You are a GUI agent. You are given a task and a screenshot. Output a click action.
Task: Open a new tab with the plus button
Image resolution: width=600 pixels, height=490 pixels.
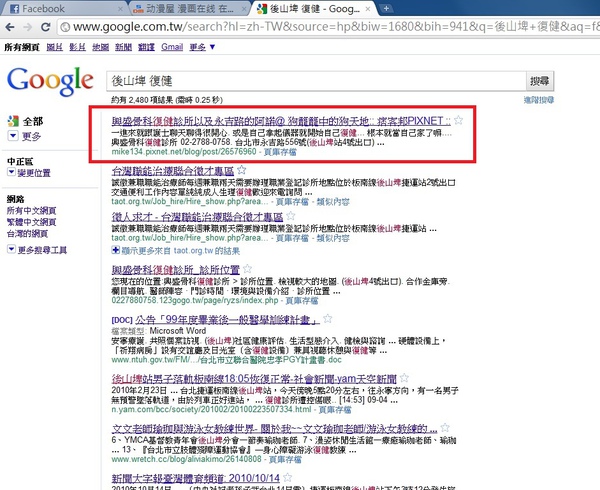[x=386, y=8]
